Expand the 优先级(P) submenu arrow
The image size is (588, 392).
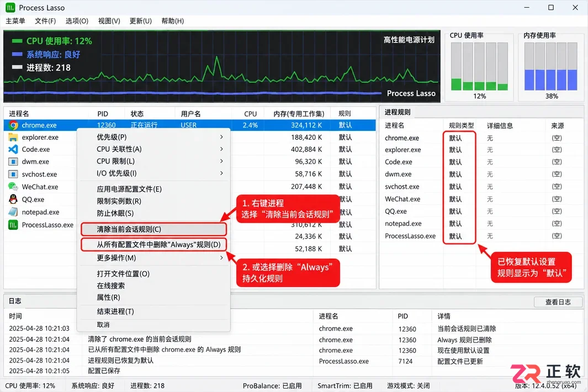coord(221,137)
